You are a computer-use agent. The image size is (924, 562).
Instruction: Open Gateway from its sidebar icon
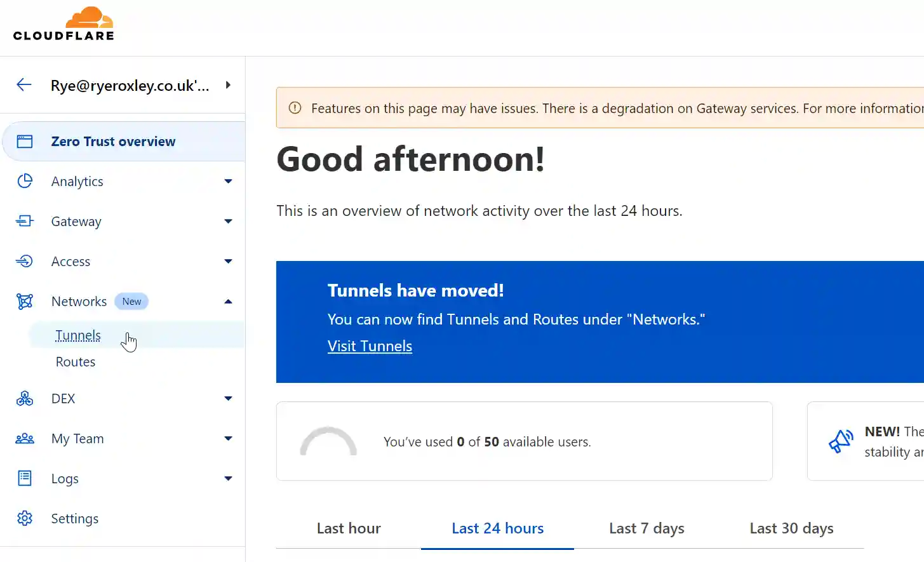(x=24, y=221)
